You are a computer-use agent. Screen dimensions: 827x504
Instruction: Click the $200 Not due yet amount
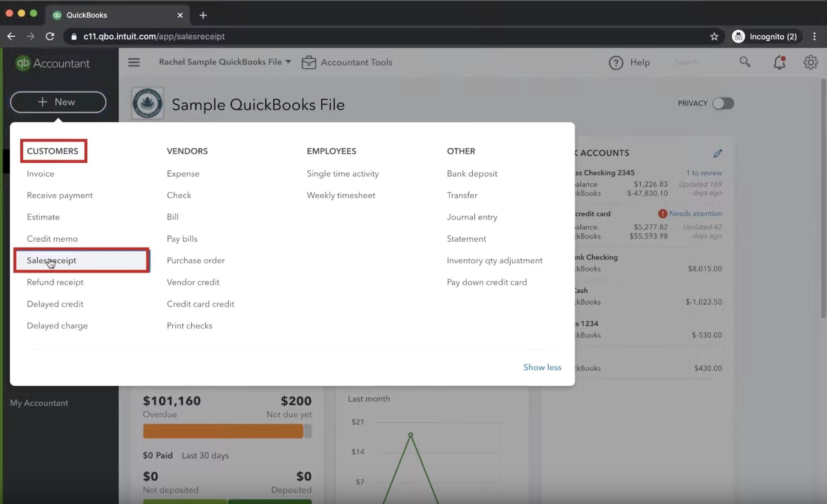(x=296, y=401)
